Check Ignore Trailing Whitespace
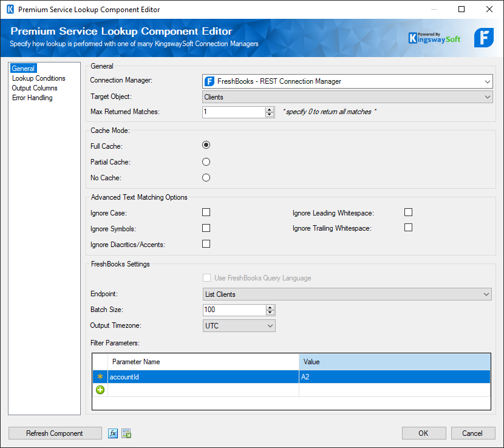 [x=408, y=228]
